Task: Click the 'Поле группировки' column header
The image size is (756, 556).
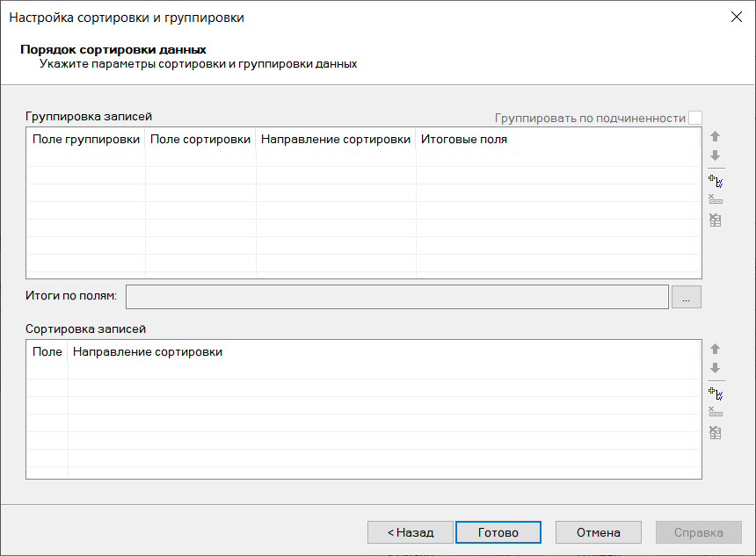Action: click(x=86, y=139)
